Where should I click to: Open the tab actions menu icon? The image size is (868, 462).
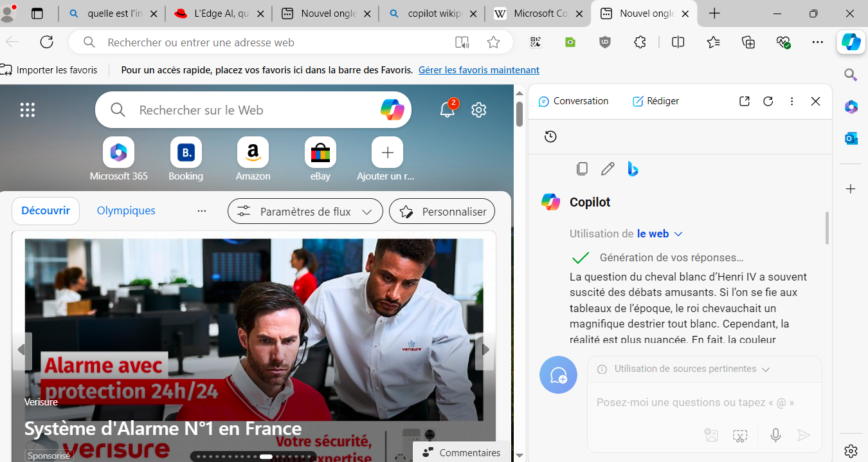37,14
